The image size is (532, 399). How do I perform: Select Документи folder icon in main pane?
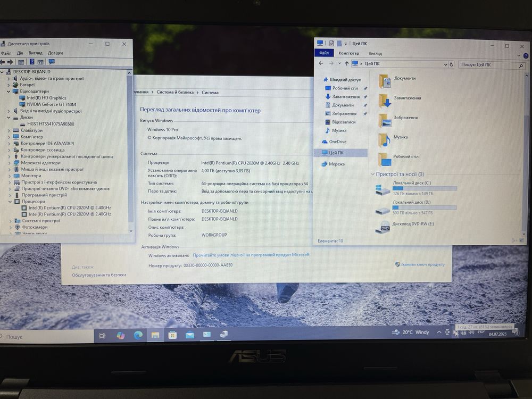click(x=385, y=81)
